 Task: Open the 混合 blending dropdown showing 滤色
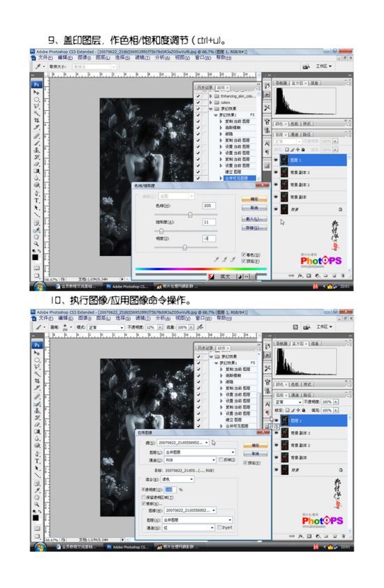[177, 479]
